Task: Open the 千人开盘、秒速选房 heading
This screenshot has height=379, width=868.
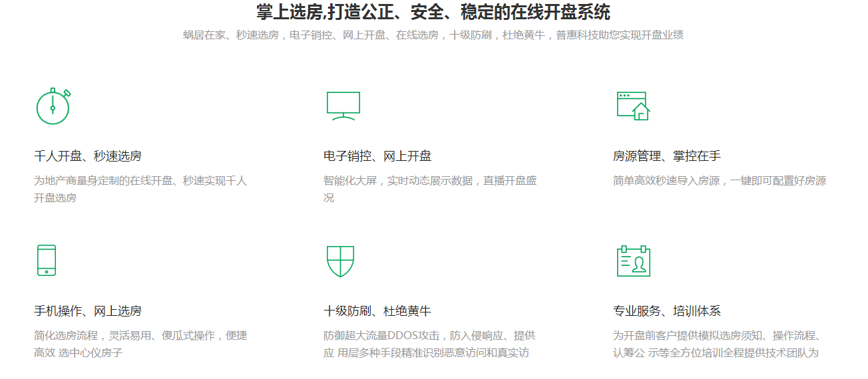Action: click(x=88, y=156)
